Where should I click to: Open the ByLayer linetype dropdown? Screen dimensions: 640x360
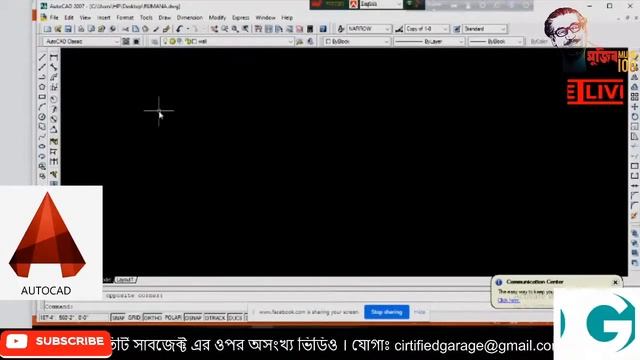click(x=429, y=42)
